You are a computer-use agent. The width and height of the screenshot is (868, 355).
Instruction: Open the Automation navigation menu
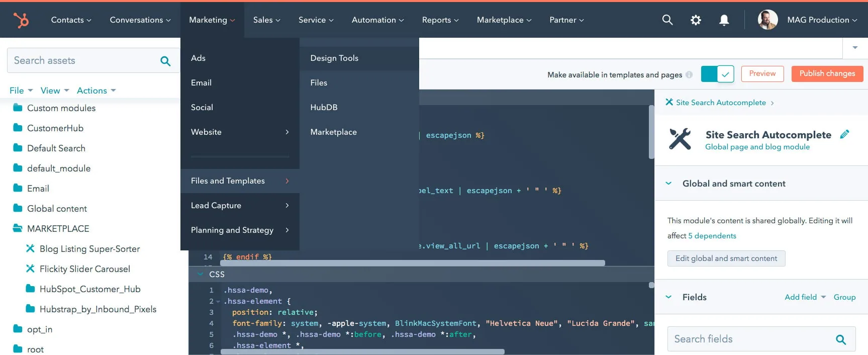378,20
